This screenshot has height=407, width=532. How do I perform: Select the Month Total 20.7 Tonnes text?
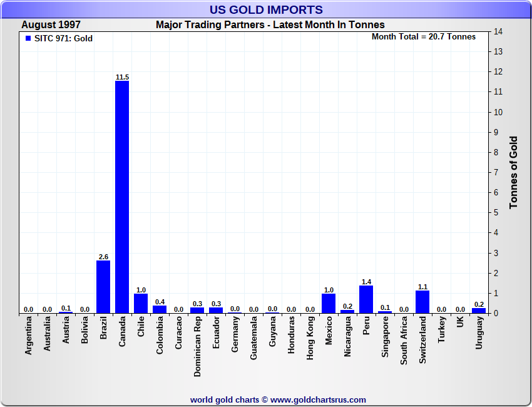423,37
